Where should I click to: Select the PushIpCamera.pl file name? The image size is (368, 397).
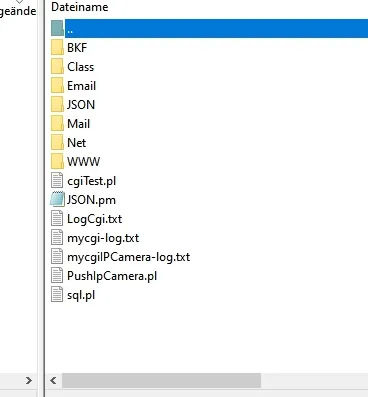point(112,276)
